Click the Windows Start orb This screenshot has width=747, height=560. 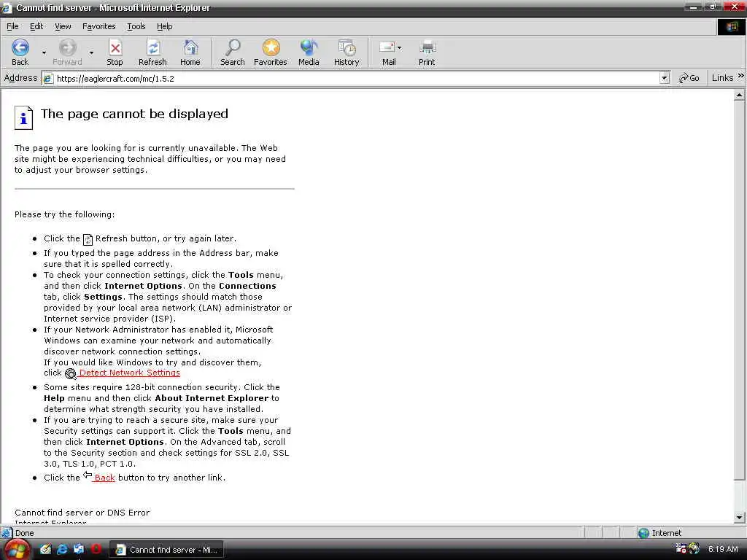coord(16,550)
